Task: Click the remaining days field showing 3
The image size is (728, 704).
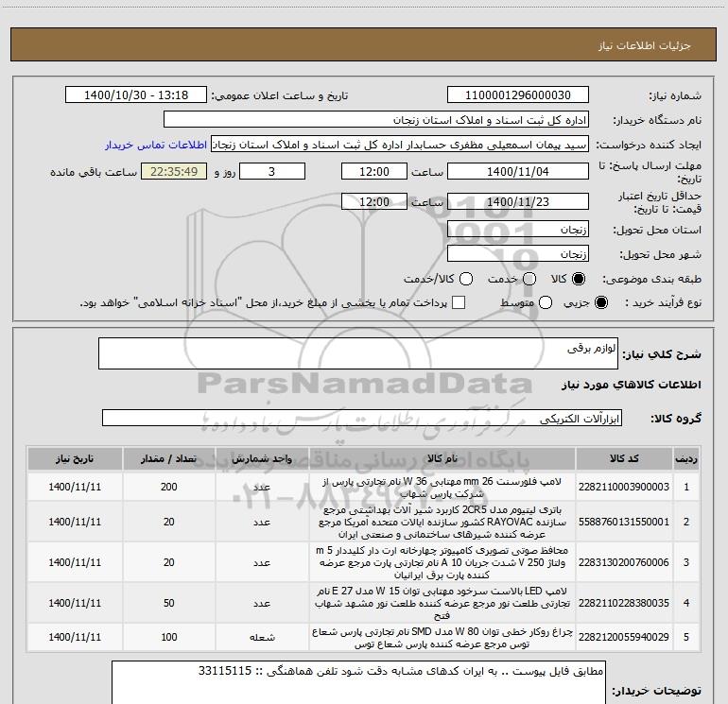Action: [272, 172]
